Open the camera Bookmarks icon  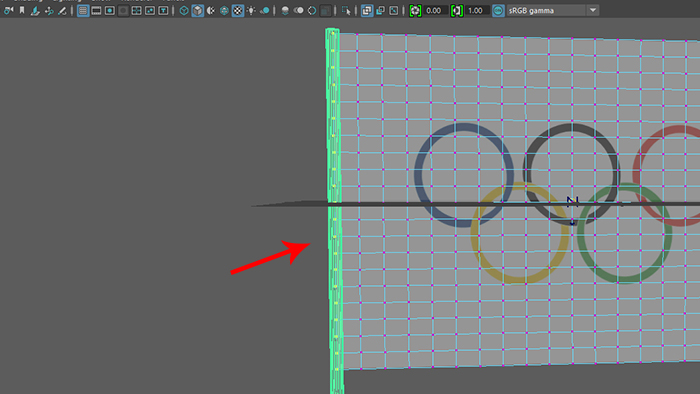point(22,10)
